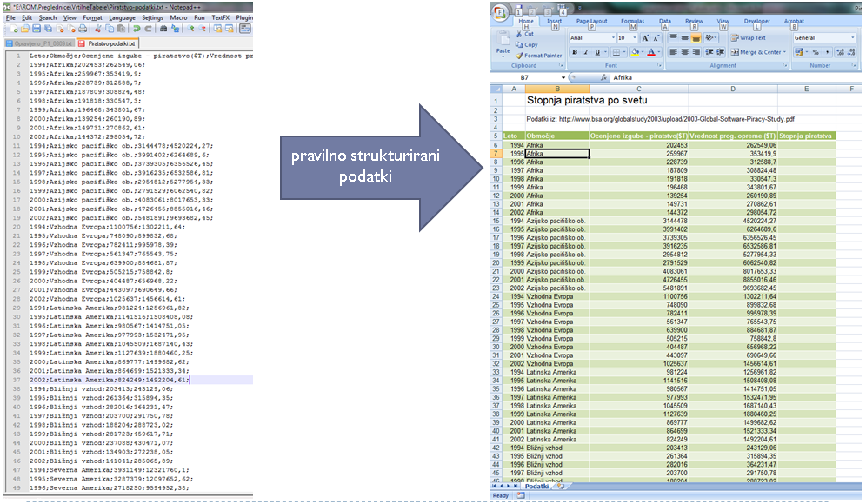Click Format Painter in Clipboard group
The image size is (866, 504).
coord(541,55)
